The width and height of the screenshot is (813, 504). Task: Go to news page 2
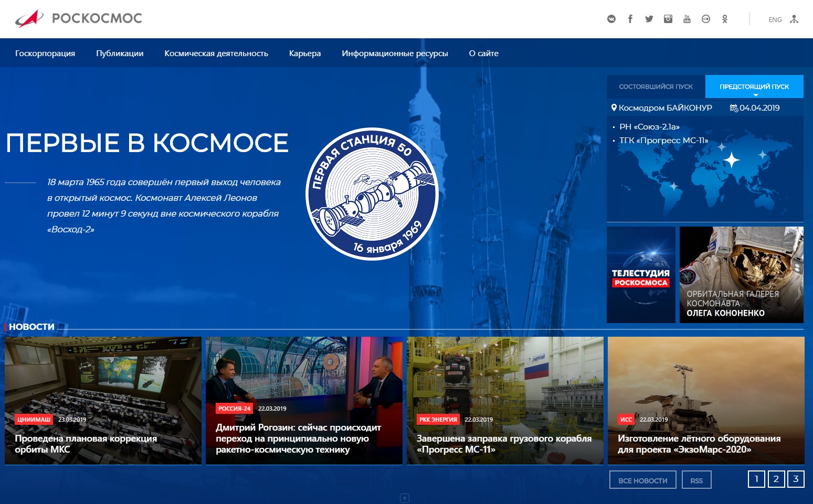coord(776,479)
